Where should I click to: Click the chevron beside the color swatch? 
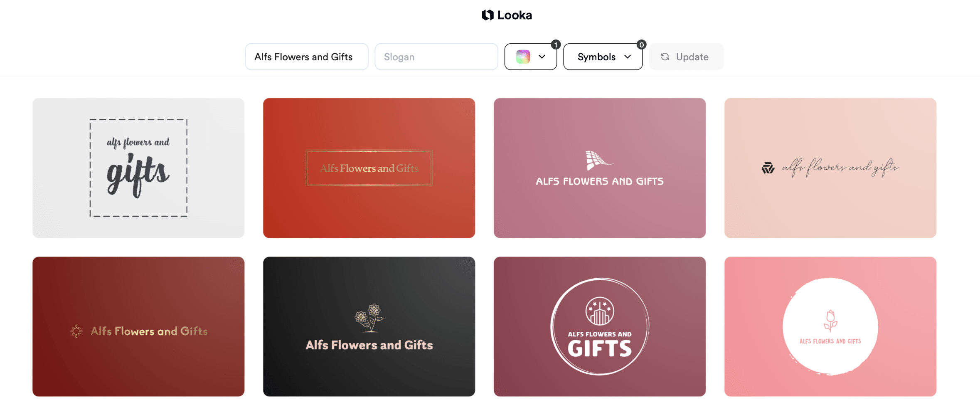(x=542, y=57)
